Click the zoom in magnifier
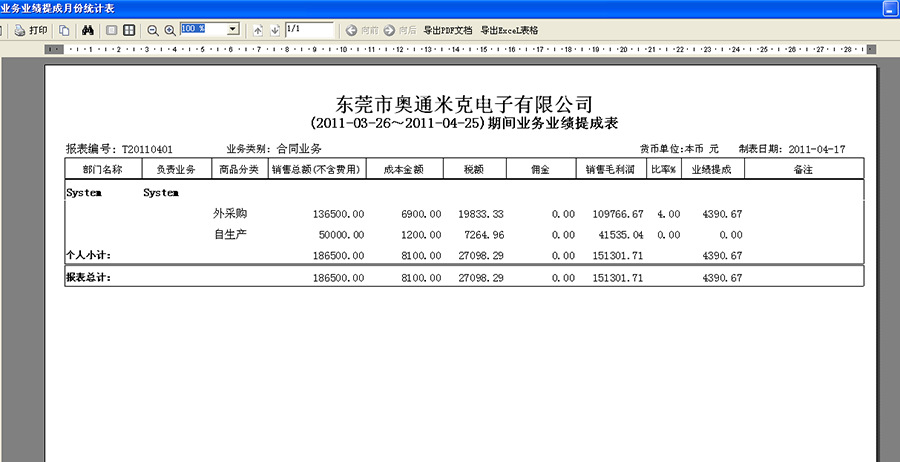Screen dimensions: 900x462 pos(170,30)
